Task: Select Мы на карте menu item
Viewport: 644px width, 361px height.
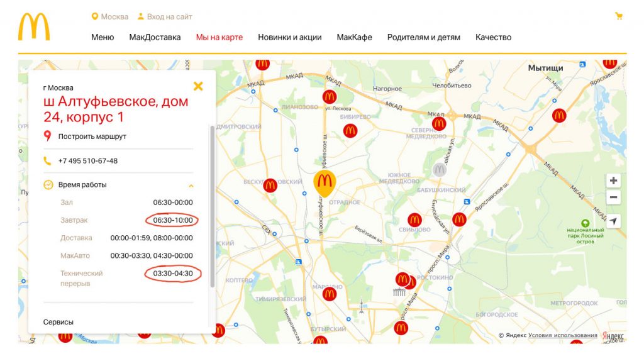Action: pos(219,37)
